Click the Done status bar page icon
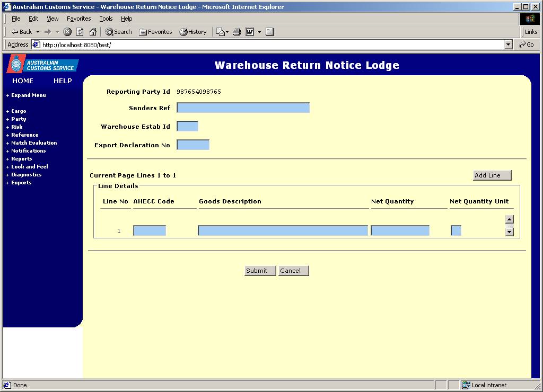This screenshot has width=543, height=392. click(x=7, y=385)
